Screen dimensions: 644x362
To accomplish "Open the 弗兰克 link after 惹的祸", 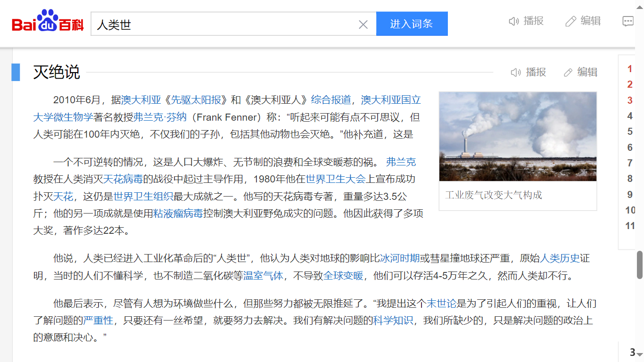I will 401,162.
